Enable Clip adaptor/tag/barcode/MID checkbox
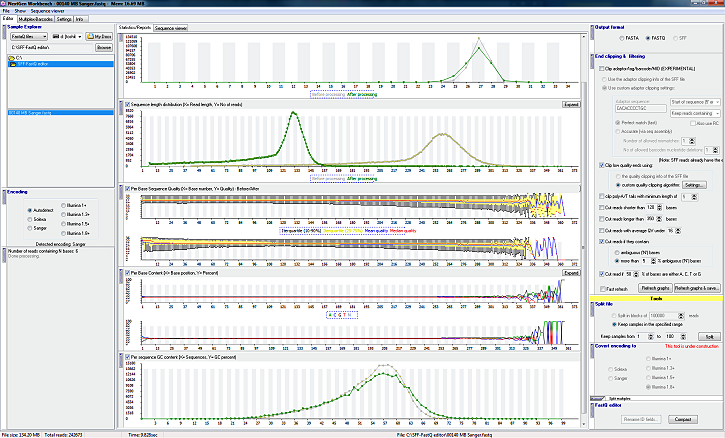The height and width of the screenshot is (438, 725). point(602,68)
